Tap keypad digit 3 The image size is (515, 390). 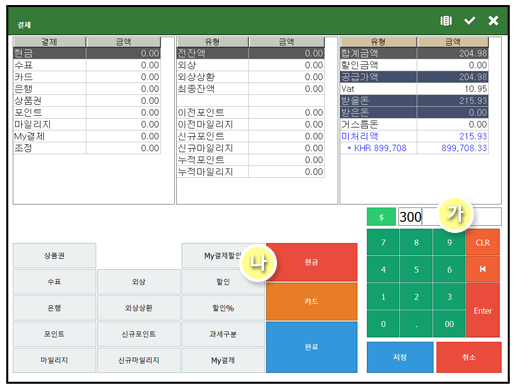pos(449,297)
